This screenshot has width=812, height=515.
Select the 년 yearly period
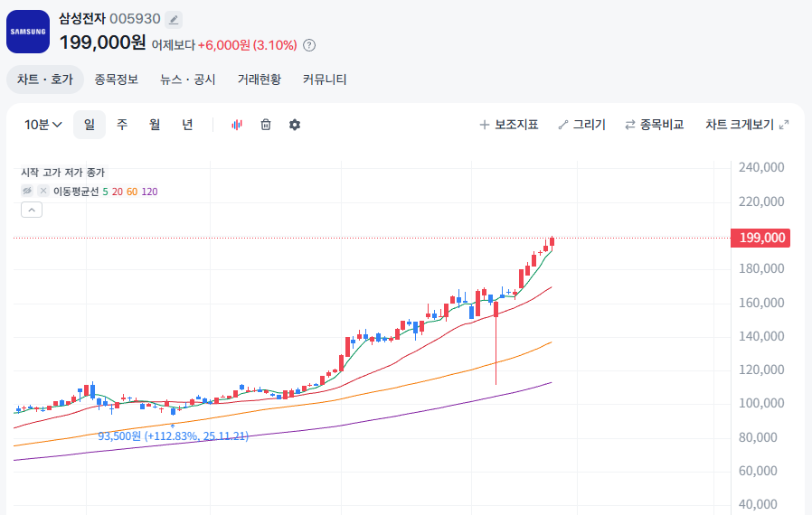187,125
